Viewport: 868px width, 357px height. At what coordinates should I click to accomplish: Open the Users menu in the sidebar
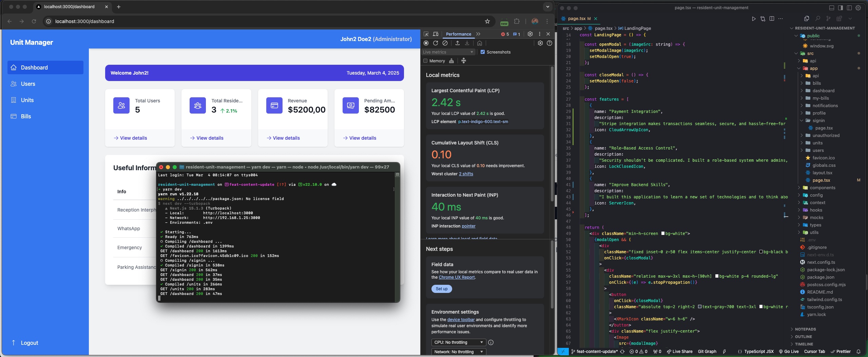[28, 84]
